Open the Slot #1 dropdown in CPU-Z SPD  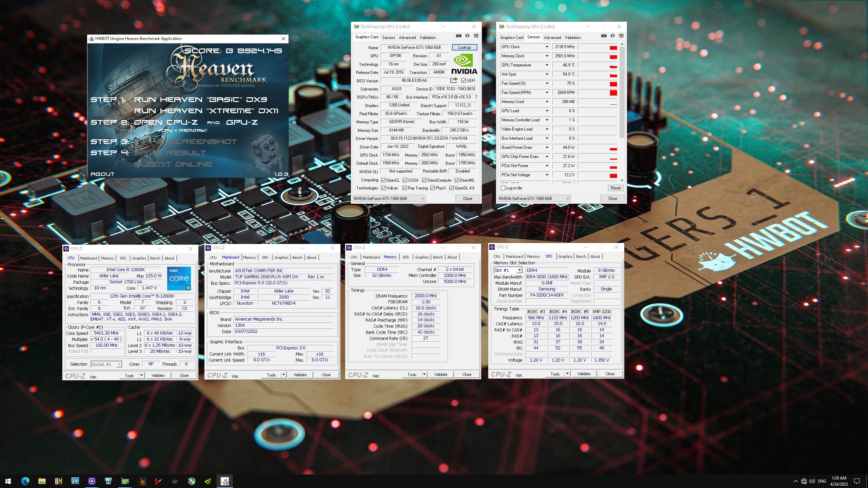tap(519, 270)
